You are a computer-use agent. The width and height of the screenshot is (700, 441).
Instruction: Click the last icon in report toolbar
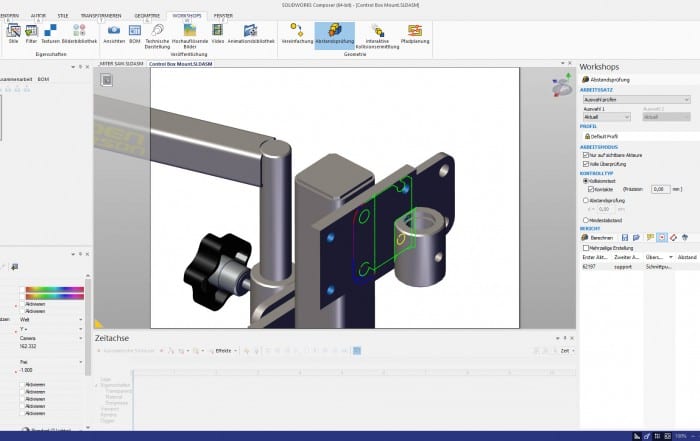point(685,237)
